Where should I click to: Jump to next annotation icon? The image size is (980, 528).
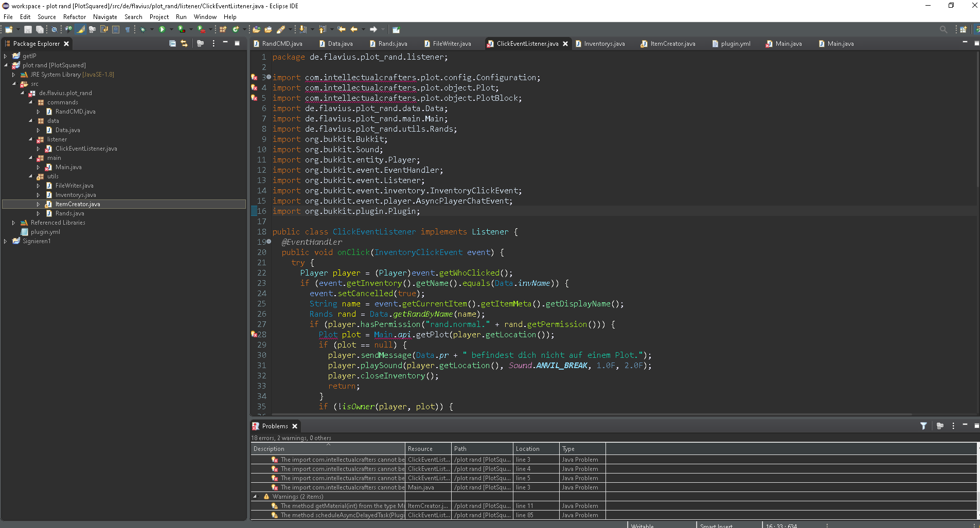[303, 29]
